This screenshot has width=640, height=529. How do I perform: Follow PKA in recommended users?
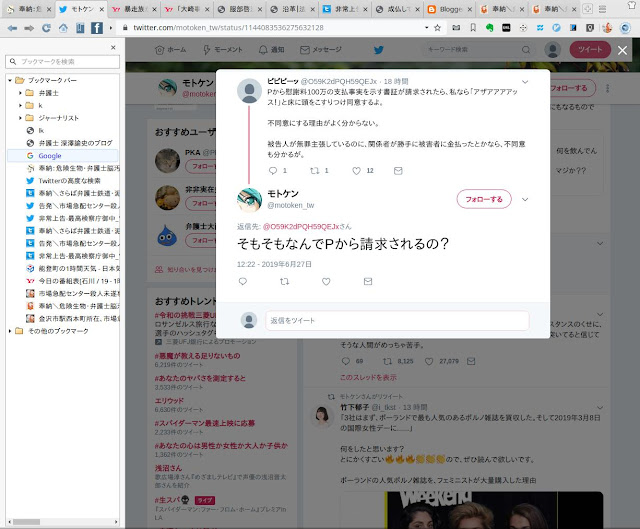200,167
